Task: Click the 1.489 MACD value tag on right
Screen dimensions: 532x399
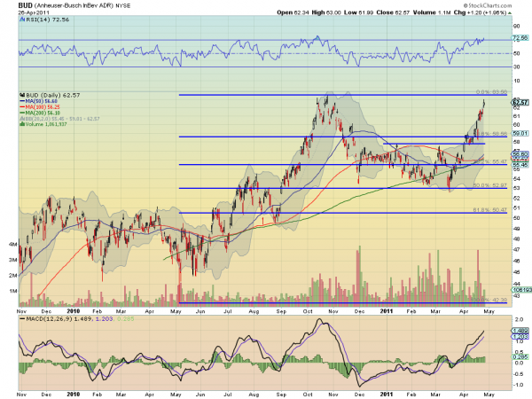Action: point(520,331)
